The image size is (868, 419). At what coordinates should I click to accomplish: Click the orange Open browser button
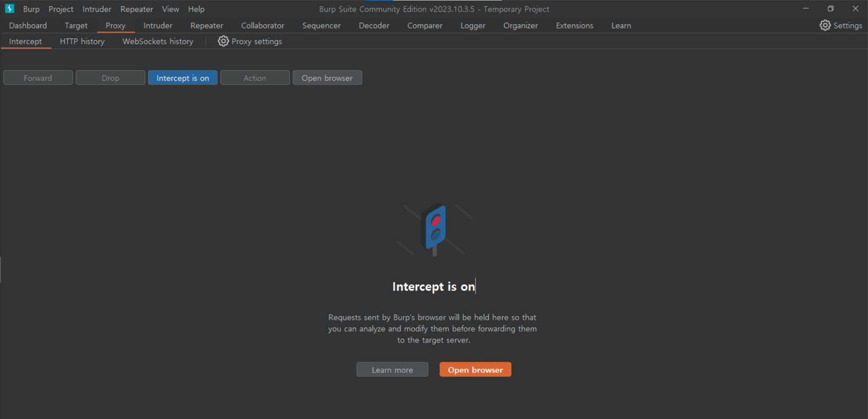click(475, 370)
